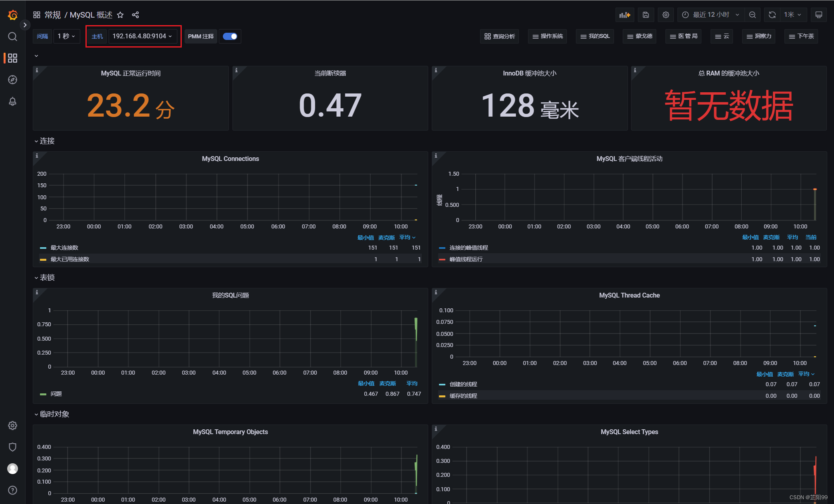Screen dimensions: 834x504
Task: Open the 查询分析 dashboard link
Action: (499, 36)
